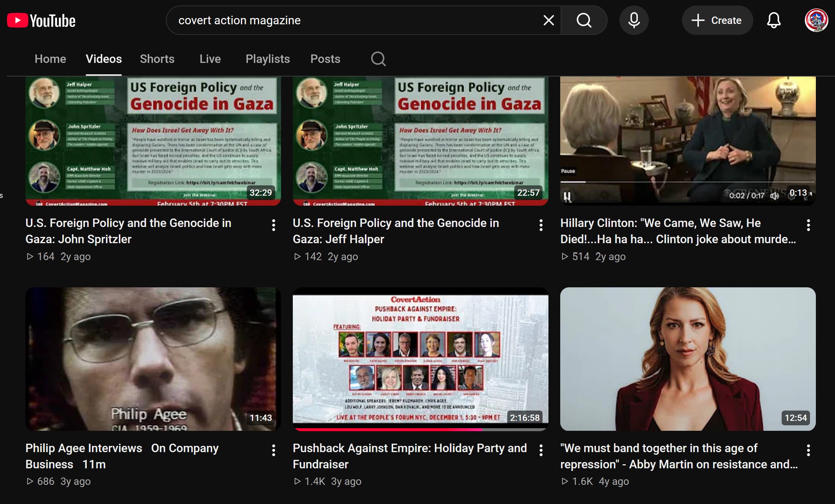Open notifications with the bell icon

(x=774, y=20)
